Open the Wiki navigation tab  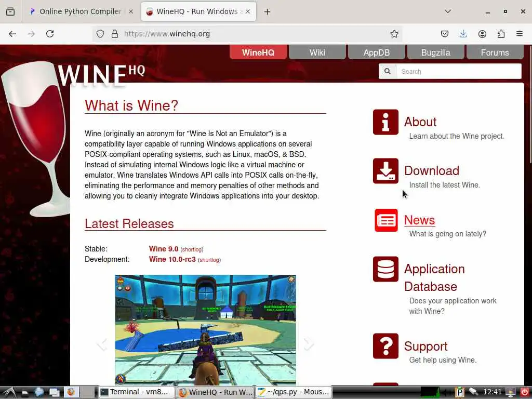click(x=317, y=52)
